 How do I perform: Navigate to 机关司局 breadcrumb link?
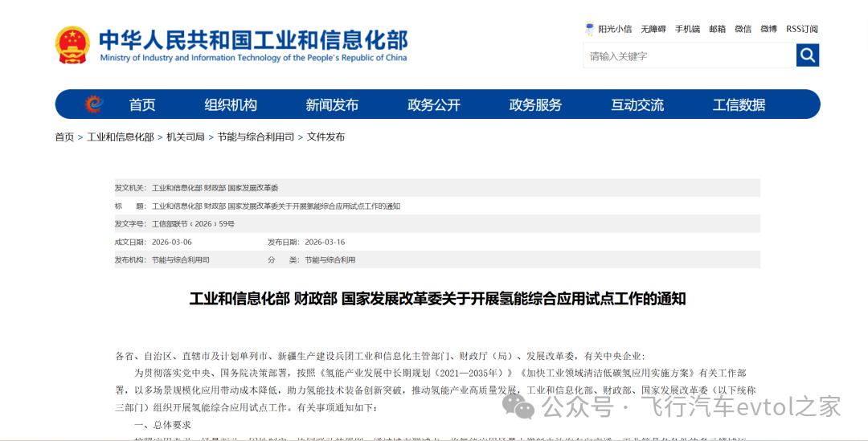[186, 137]
